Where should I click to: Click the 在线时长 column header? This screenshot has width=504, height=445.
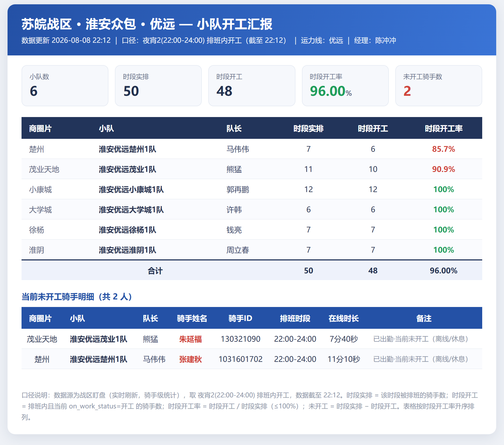tap(344, 318)
